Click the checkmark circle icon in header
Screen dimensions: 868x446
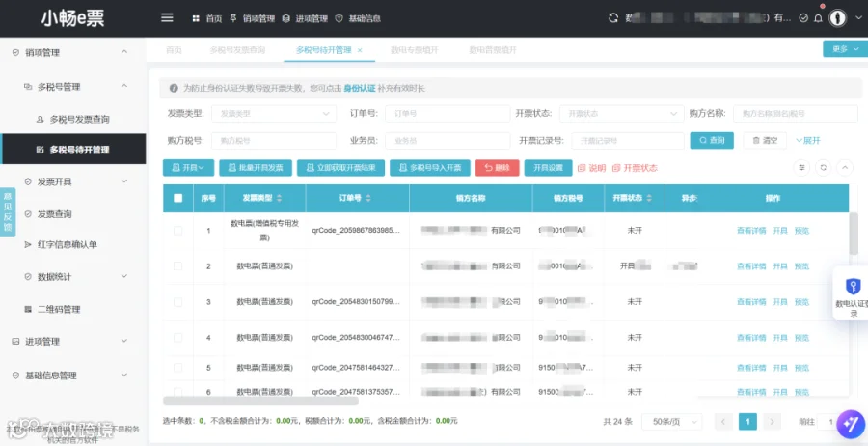[803, 18]
